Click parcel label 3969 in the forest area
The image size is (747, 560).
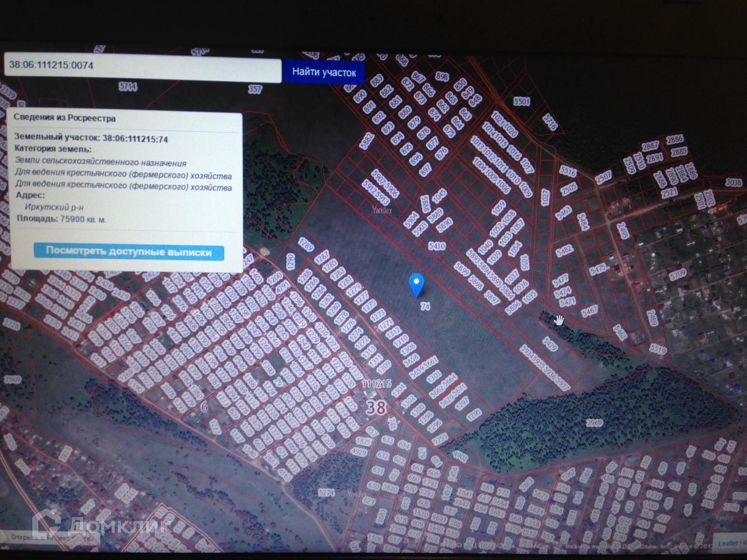point(595,423)
